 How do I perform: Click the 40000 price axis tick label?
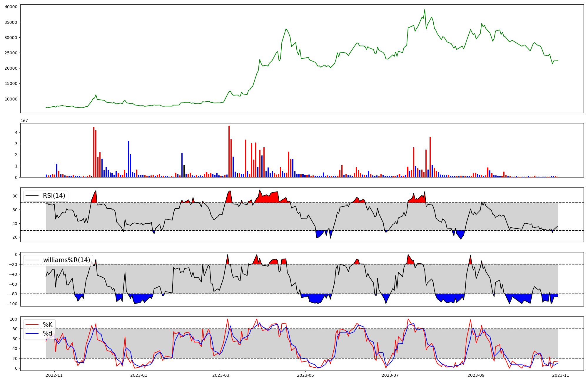point(11,7)
